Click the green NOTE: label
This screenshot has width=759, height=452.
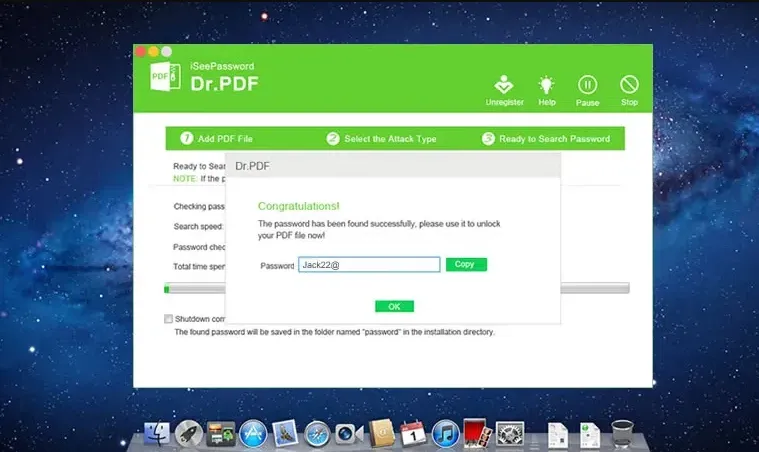185,179
